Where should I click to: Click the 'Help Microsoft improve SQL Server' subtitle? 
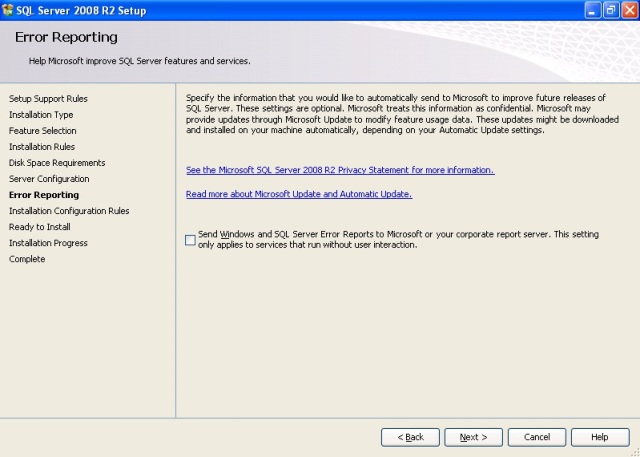pyautogui.click(x=140, y=61)
